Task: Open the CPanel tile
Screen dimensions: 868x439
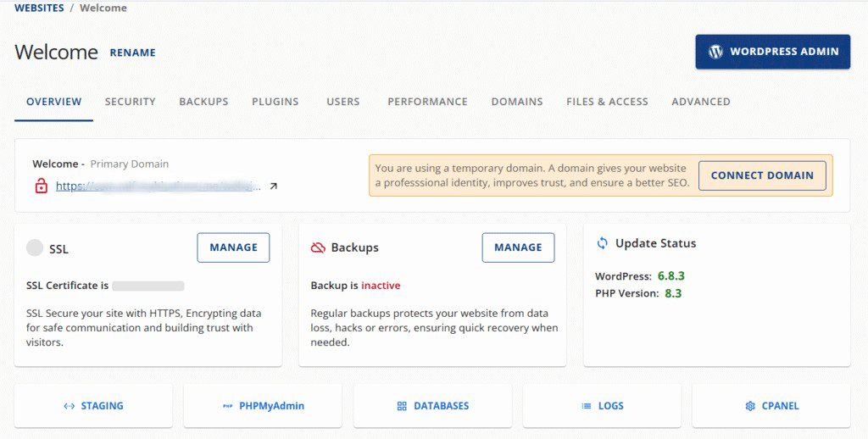Action: 771,406
